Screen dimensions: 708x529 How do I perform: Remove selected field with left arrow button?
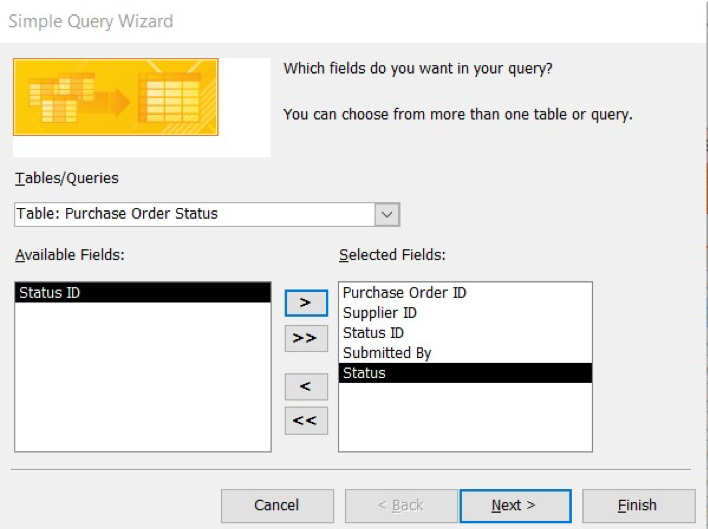pos(306,386)
